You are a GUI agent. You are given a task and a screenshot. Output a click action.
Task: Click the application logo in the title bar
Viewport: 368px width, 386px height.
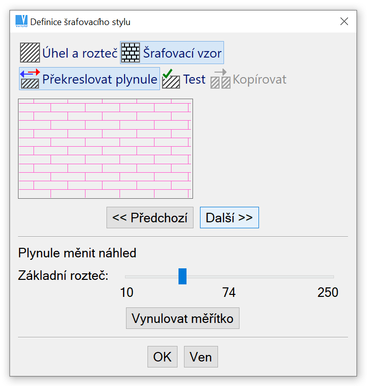pos(21,21)
